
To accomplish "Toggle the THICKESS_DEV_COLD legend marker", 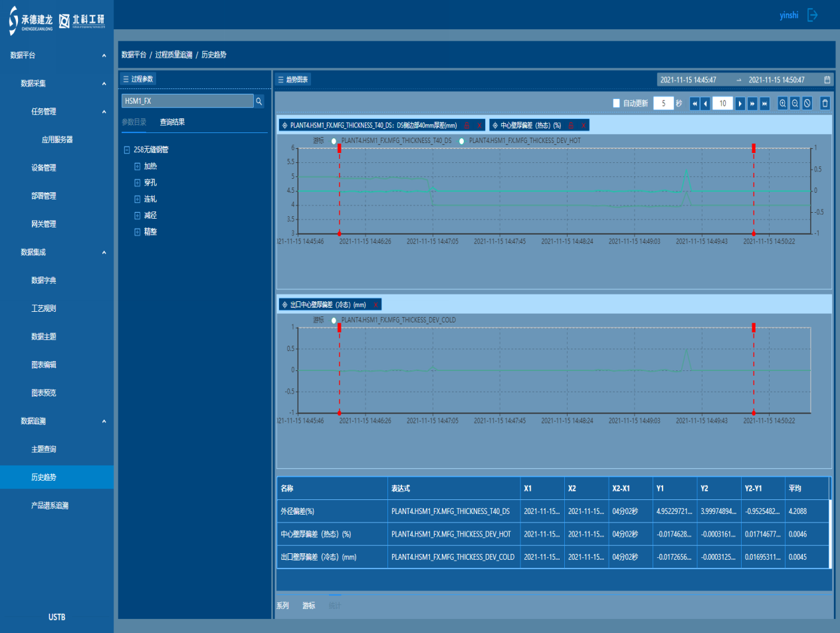I will (x=334, y=320).
